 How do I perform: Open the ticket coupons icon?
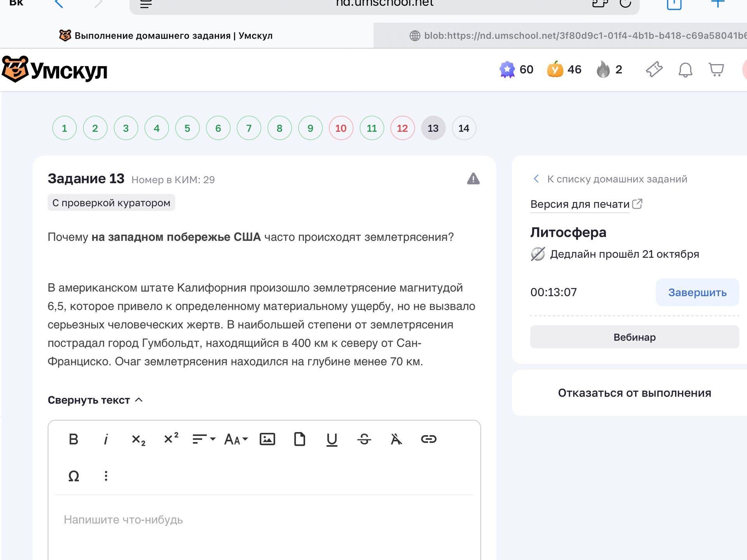point(654,70)
